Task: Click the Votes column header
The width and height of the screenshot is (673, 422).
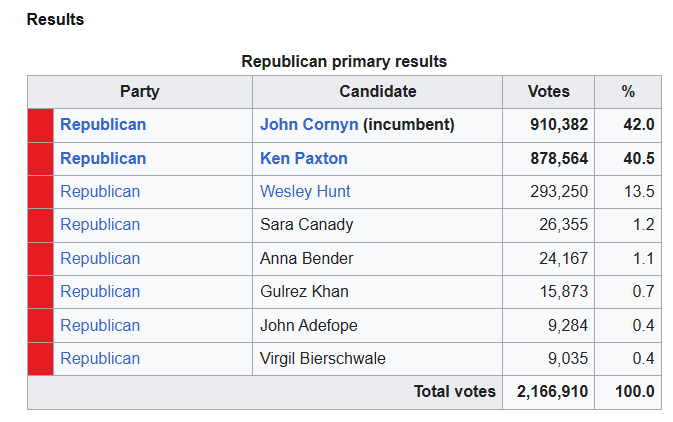Action: (549, 91)
